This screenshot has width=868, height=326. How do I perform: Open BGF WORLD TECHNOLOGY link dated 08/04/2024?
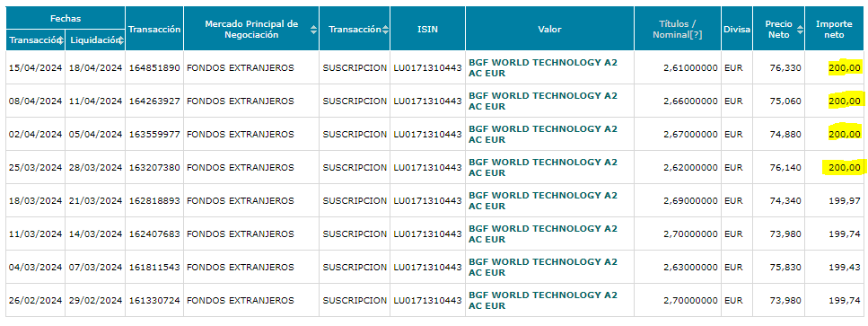[x=542, y=101]
